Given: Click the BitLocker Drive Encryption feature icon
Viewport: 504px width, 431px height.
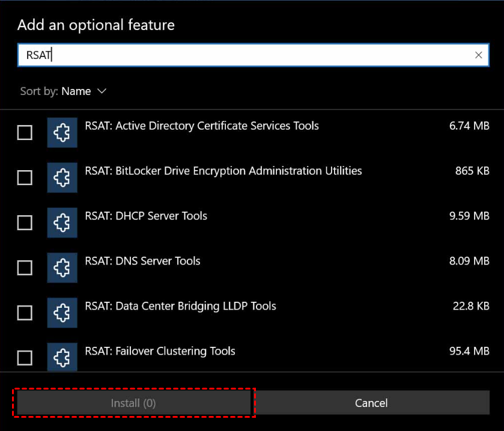Looking at the screenshot, I should coord(62,177).
